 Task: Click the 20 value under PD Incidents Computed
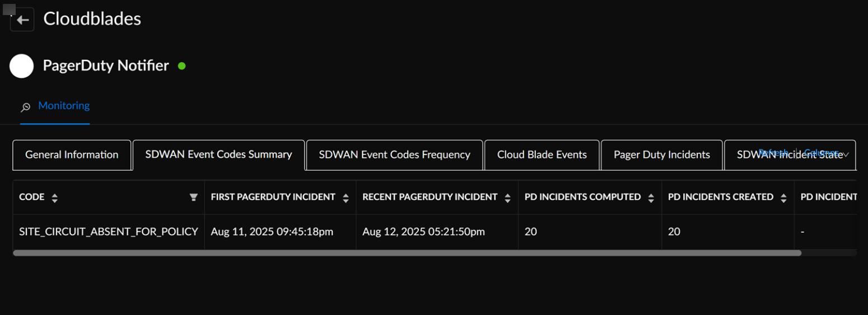click(531, 232)
